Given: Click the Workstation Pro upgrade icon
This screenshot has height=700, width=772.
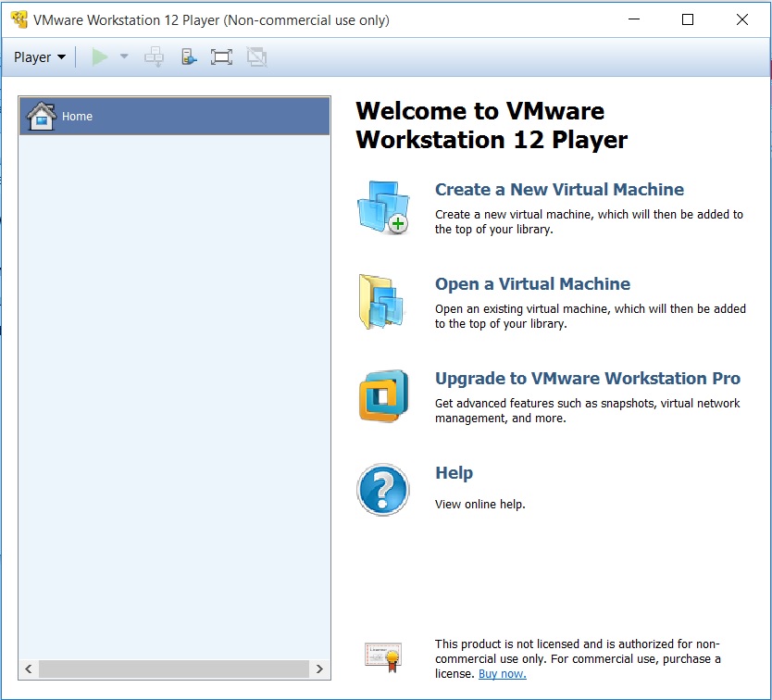Looking at the screenshot, I should tap(383, 396).
